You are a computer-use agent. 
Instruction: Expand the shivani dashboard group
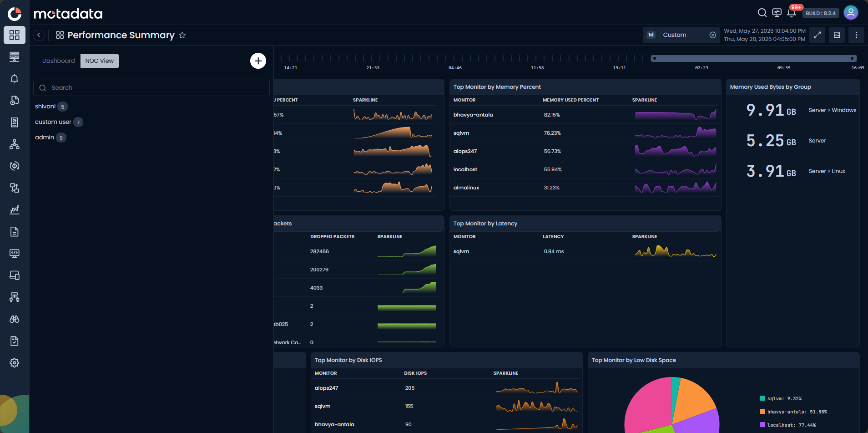coord(51,107)
